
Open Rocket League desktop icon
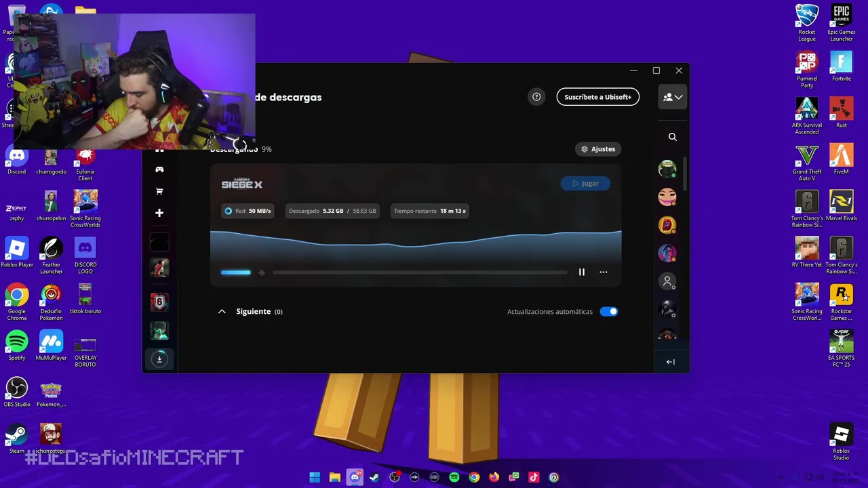[807, 23]
